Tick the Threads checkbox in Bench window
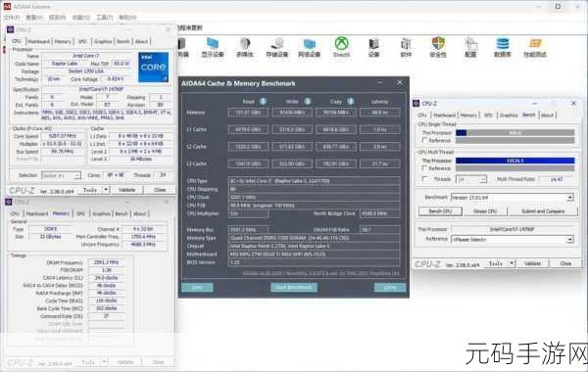Viewport: 588px width, 372px height. [x=425, y=179]
